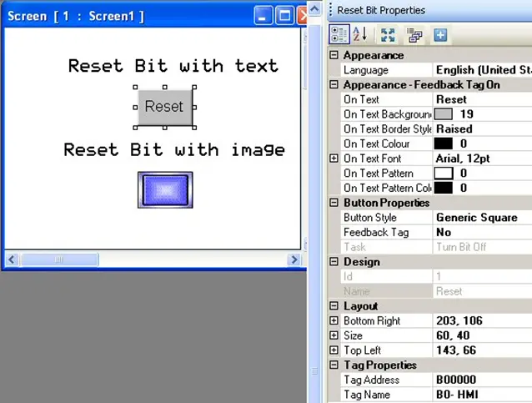This screenshot has width=532, height=403.
Task: Select the Task property row
Action: pyautogui.click(x=436, y=247)
